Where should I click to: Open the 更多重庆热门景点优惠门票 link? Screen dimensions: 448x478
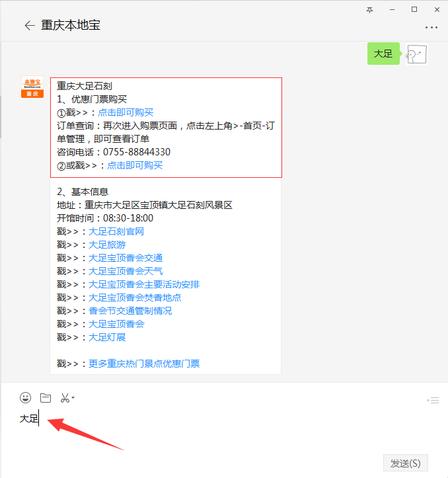click(x=144, y=364)
